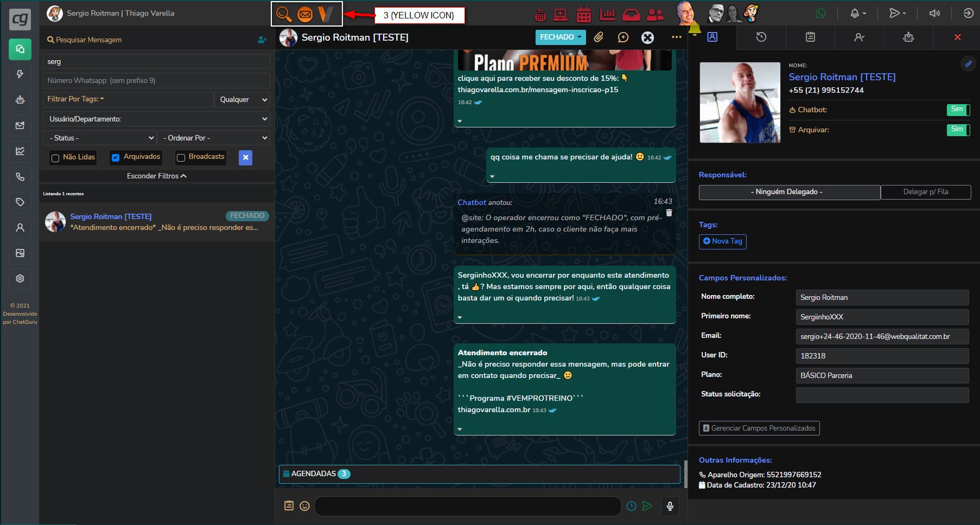Open the FECHADO chat status dropdown

[x=561, y=37]
